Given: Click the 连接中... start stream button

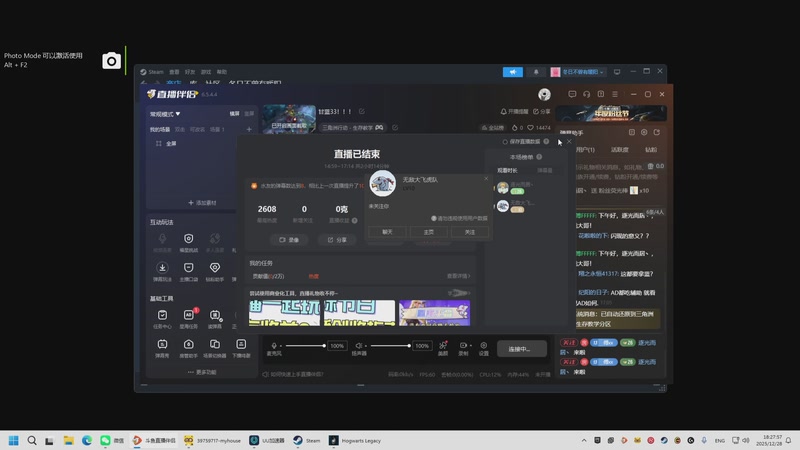Looking at the screenshot, I should [x=521, y=349].
